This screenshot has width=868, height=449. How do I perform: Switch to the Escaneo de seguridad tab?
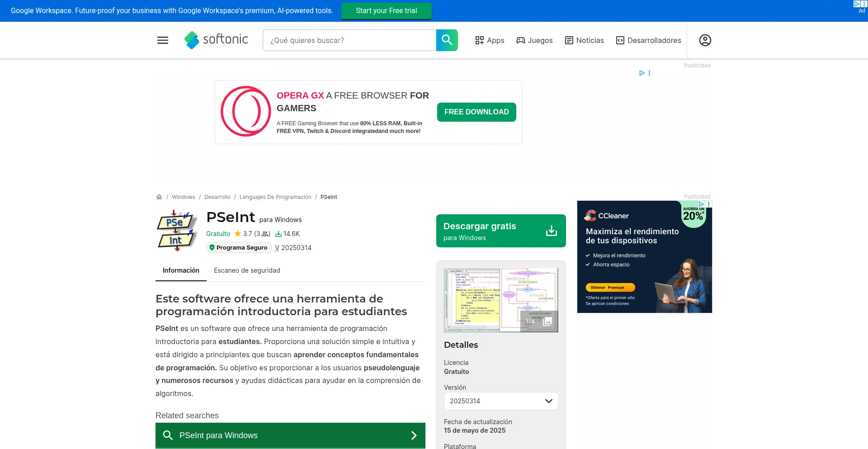[247, 270]
